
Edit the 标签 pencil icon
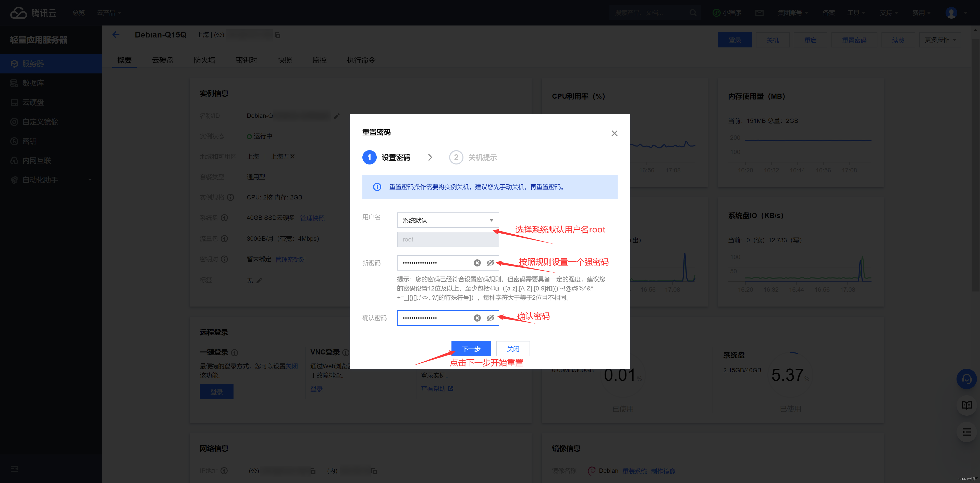click(259, 281)
